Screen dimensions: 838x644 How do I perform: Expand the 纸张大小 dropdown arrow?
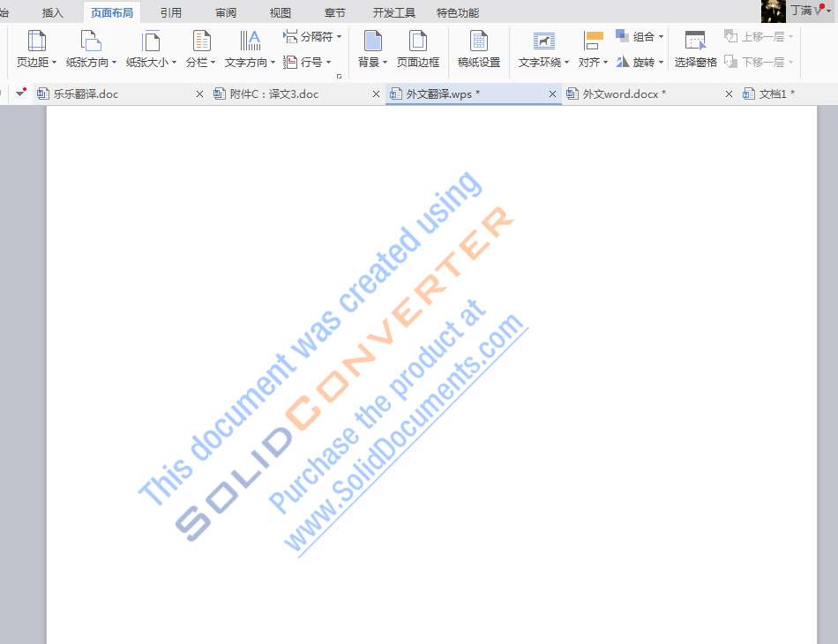pyautogui.click(x=174, y=63)
